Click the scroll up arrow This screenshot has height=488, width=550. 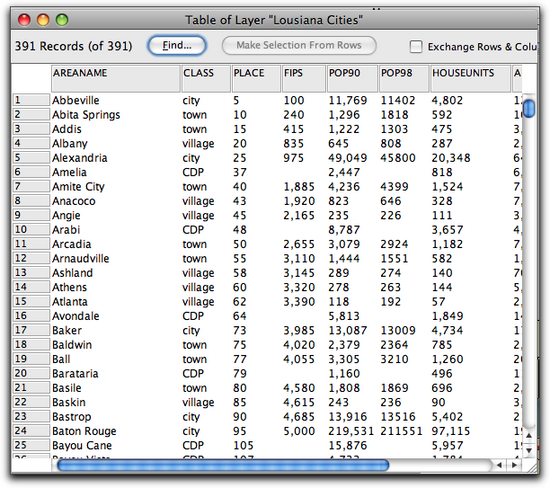pos(529,436)
